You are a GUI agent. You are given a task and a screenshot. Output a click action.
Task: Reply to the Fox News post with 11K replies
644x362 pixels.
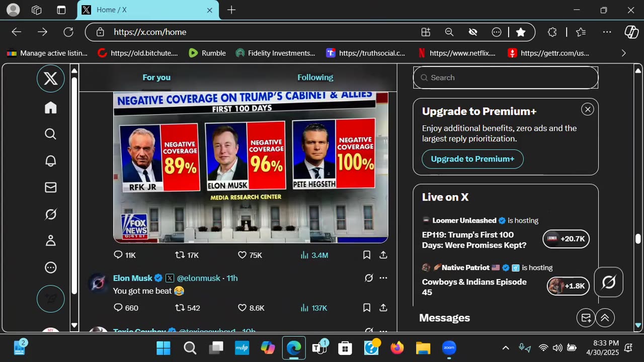click(x=125, y=255)
